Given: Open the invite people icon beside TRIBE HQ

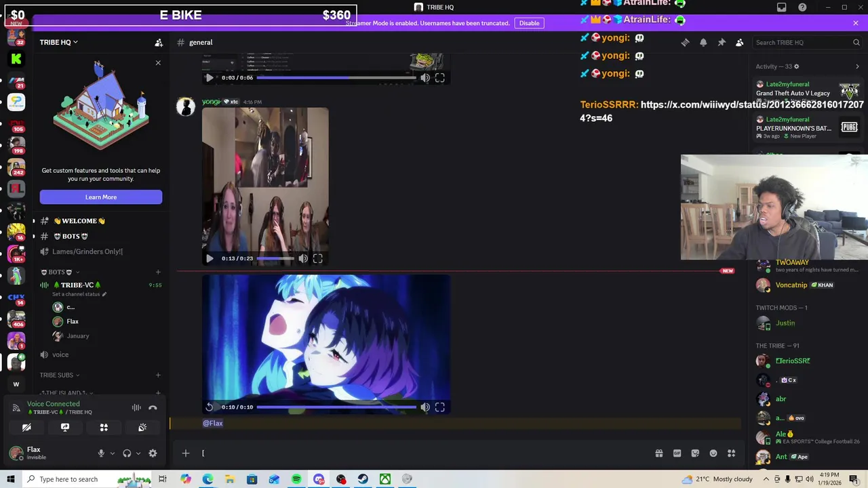Looking at the screenshot, I should click(x=159, y=42).
